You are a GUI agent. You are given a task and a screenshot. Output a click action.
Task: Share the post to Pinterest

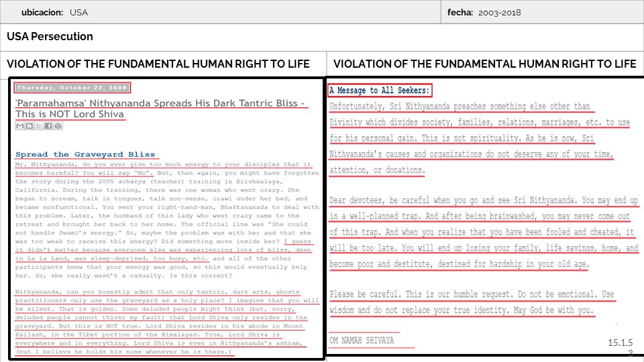[58, 126]
